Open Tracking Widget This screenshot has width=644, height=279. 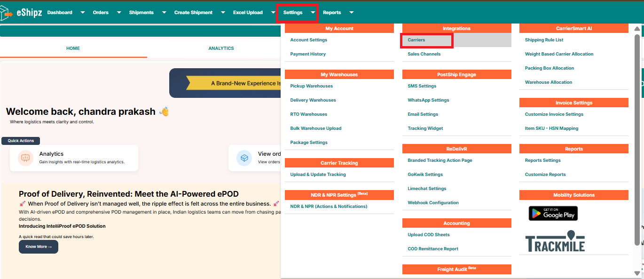pyautogui.click(x=425, y=128)
